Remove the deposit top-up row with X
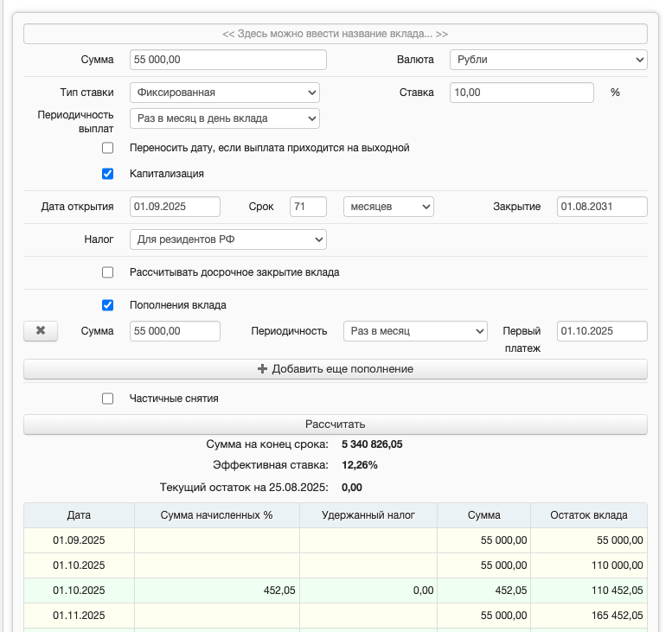672x632 pixels. click(41, 331)
